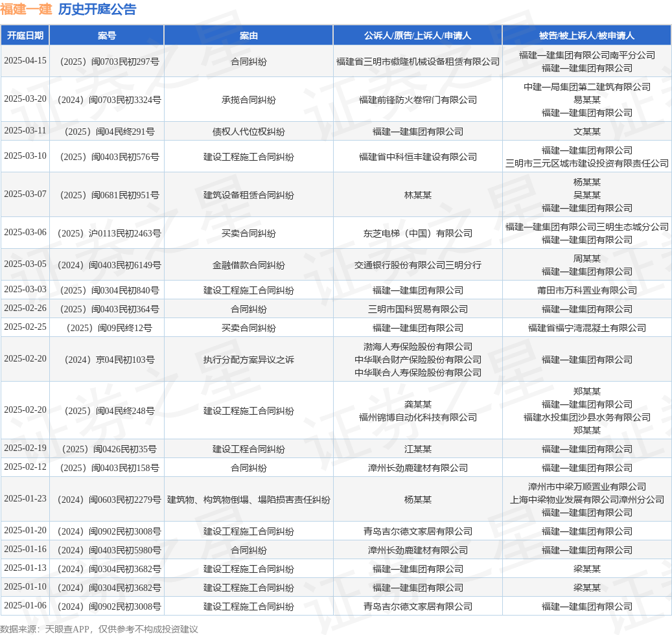Select date cell 2025-01-06
The width and height of the screenshot is (672, 635).
25,605
